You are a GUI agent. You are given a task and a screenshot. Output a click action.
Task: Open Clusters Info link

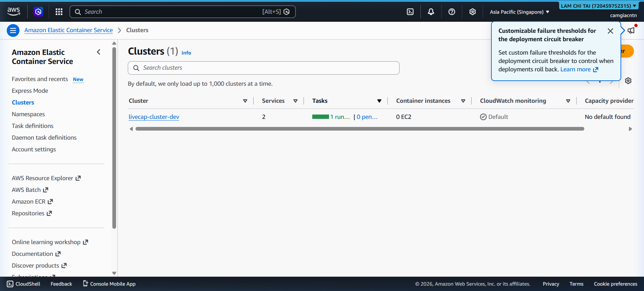[186, 53]
